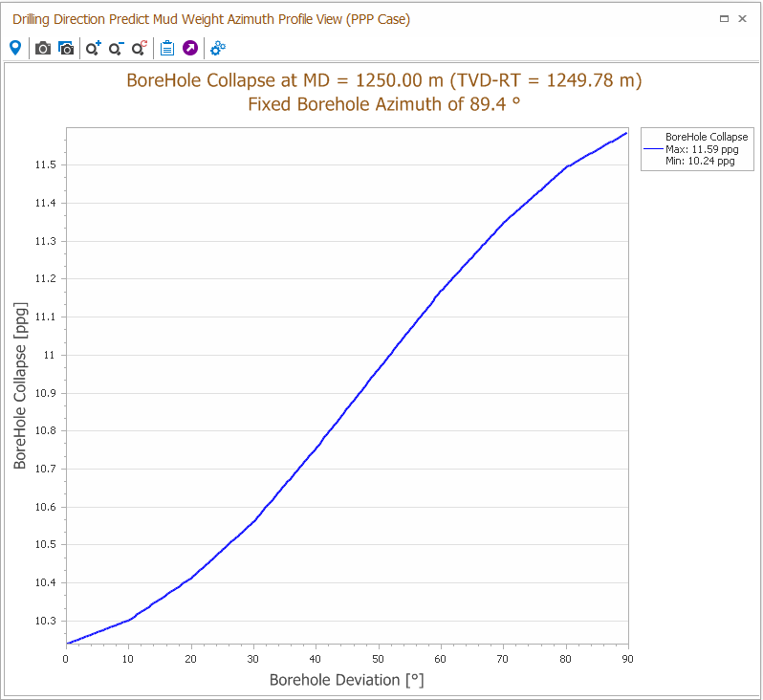Click the Max: 11.59 ppg legend text
The height and width of the screenshot is (700, 763).
point(702,149)
